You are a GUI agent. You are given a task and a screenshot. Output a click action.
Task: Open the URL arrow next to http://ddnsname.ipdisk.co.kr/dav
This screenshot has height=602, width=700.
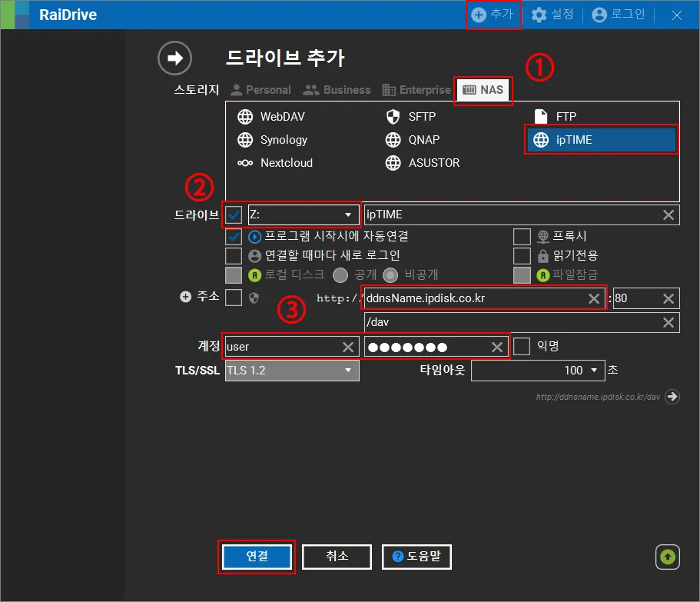pos(672,397)
